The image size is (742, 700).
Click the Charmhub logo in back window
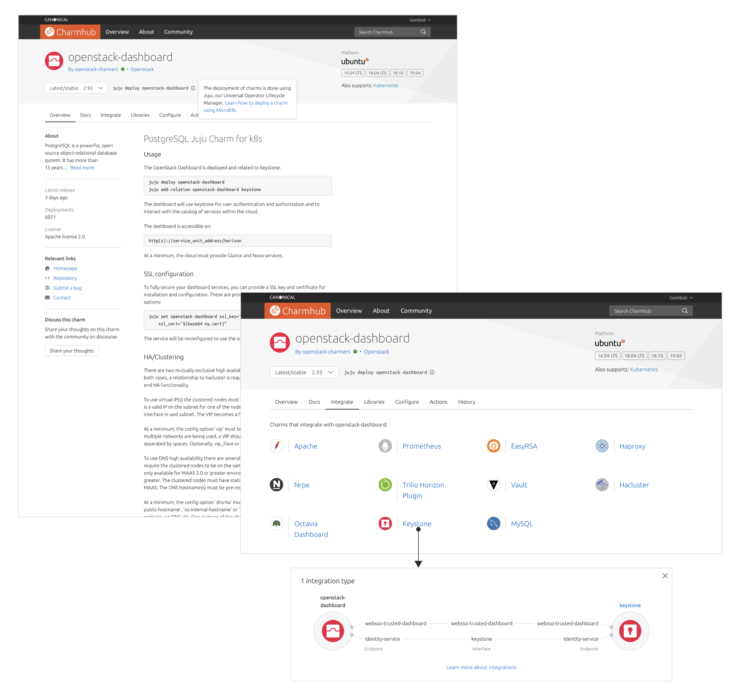70,32
